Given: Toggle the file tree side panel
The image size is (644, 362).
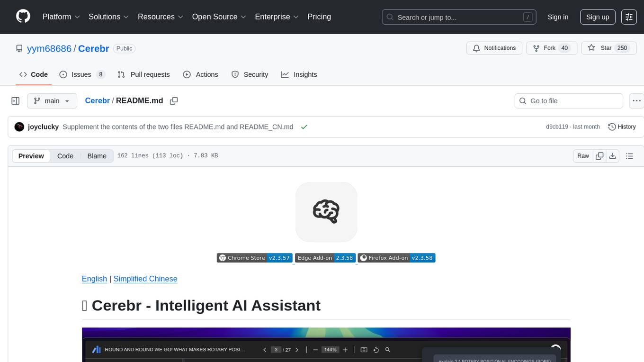Looking at the screenshot, I should point(16,101).
